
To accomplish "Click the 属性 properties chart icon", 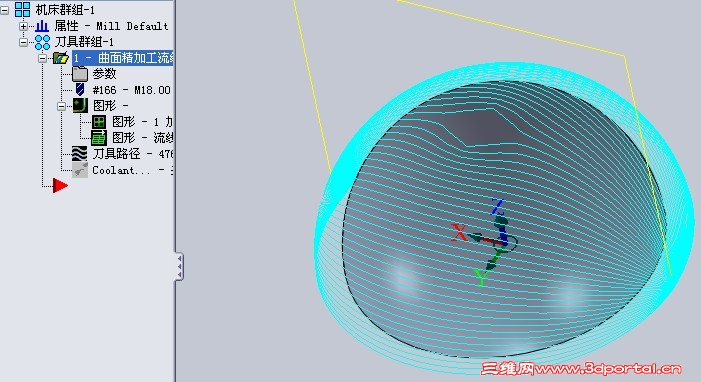I will click(x=42, y=26).
